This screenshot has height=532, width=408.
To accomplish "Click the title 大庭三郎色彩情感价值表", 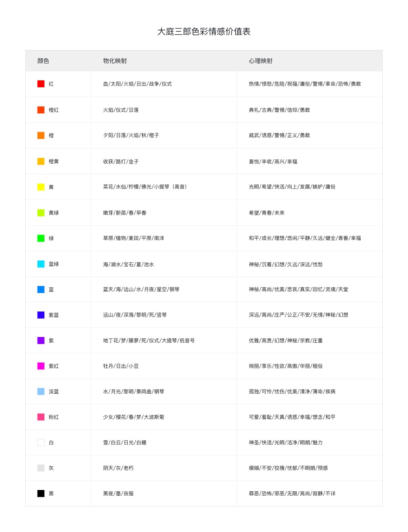I will point(204,31).
